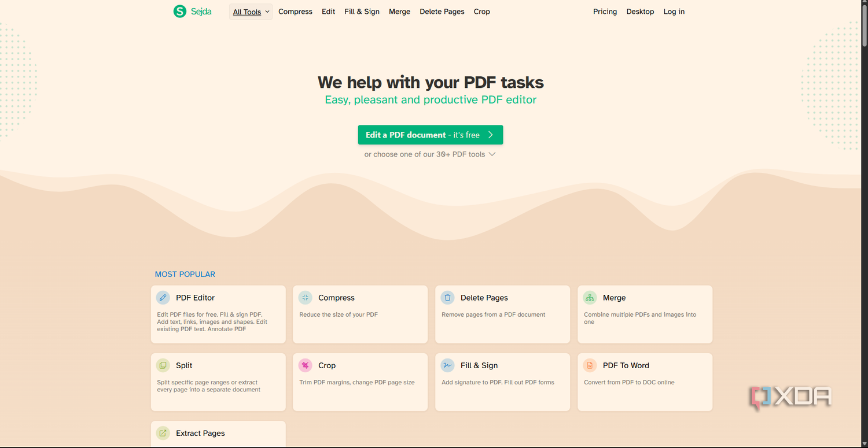
Task: Click the PDF Editor pencil icon
Action: (163, 298)
